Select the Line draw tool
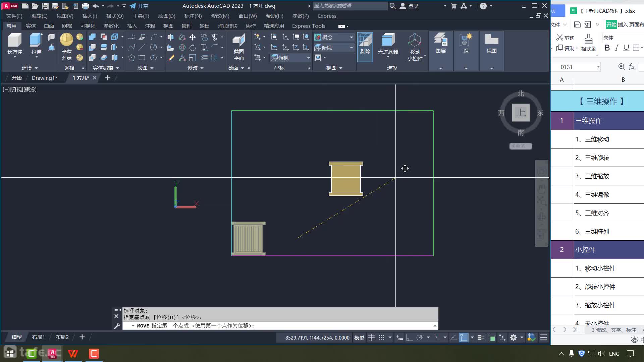The image size is (644, 362). (142, 48)
